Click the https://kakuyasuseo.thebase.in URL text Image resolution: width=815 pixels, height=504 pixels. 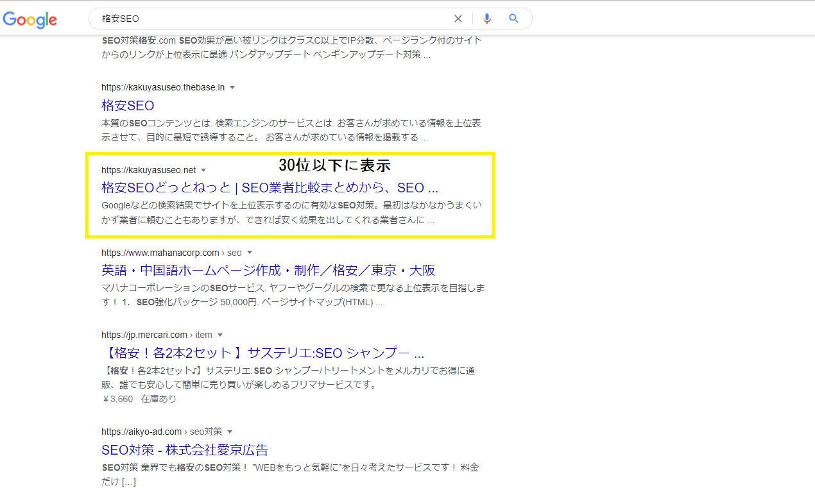(x=163, y=87)
